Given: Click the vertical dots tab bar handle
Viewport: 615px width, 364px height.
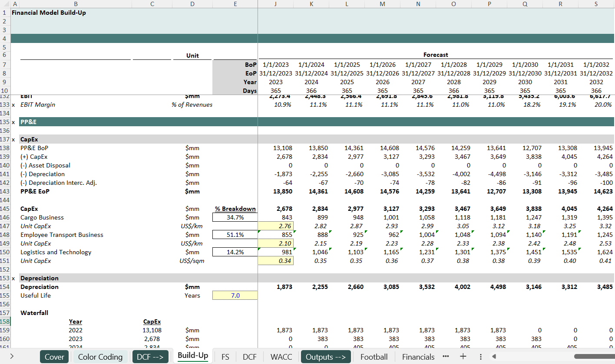Looking at the screenshot, I should point(480,357).
